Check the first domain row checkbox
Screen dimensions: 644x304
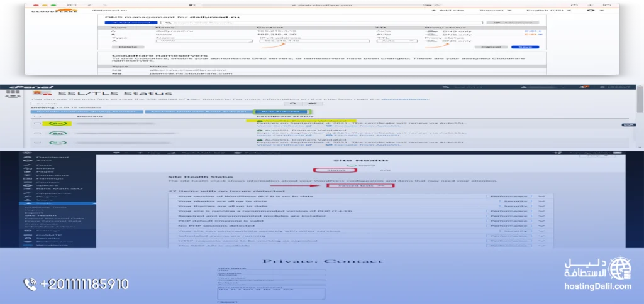tap(38, 123)
